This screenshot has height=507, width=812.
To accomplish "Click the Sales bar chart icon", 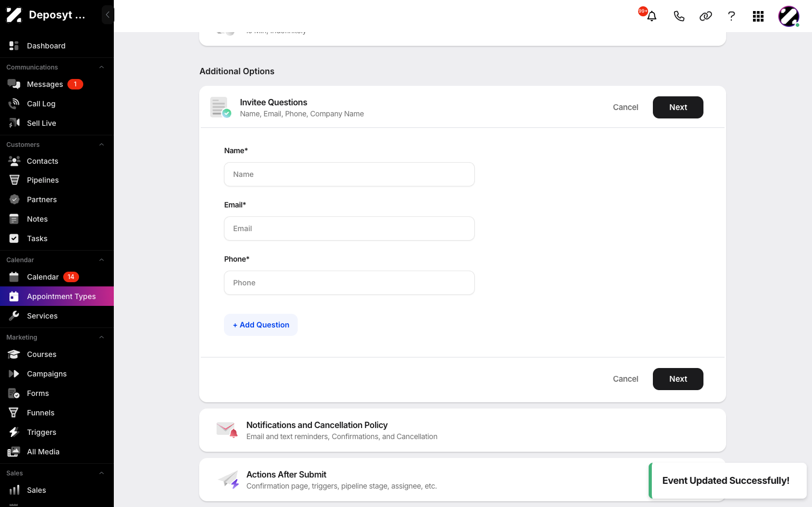I will pos(14,490).
